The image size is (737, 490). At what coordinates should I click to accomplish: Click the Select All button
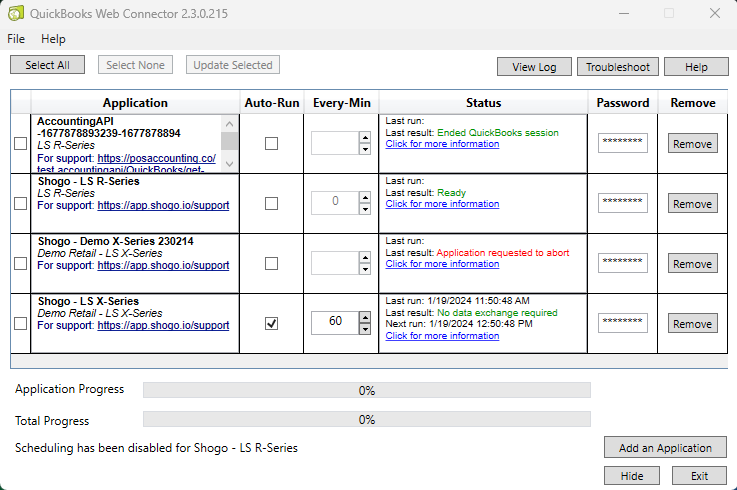[47, 65]
